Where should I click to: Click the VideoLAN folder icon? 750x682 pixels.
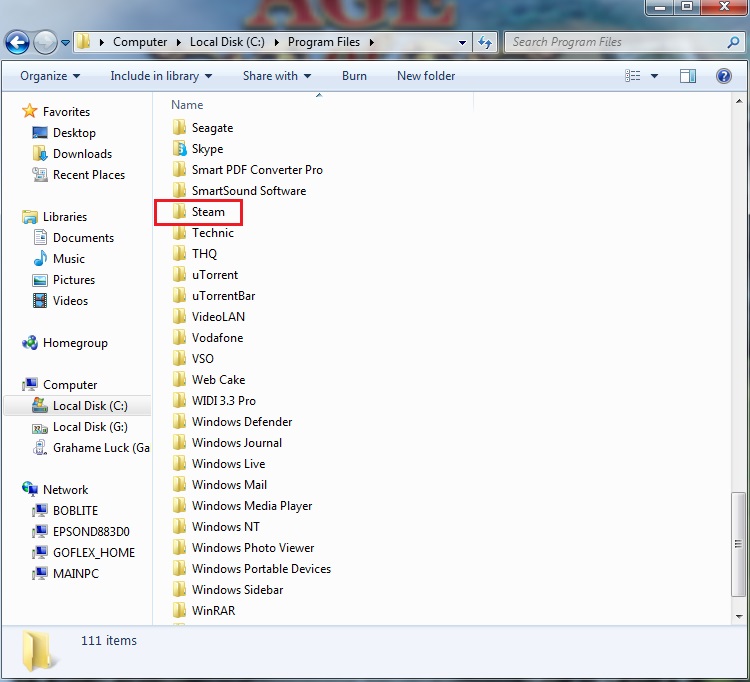(179, 317)
